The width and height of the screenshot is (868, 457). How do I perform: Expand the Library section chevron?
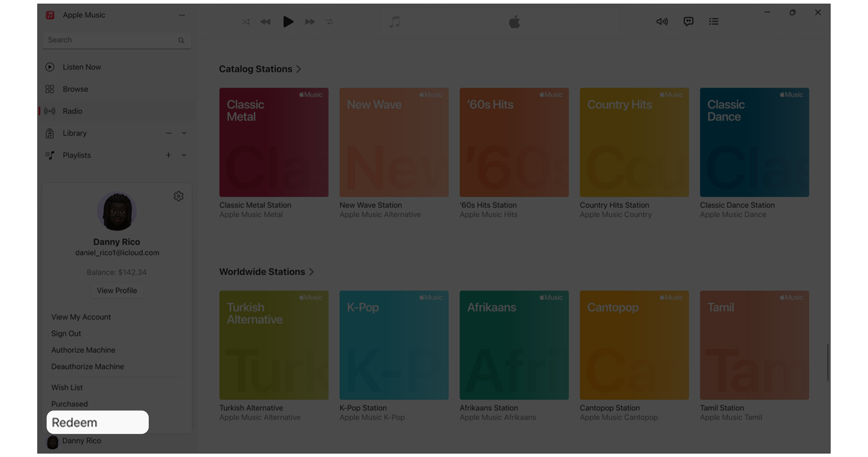click(x=184, y=133)
